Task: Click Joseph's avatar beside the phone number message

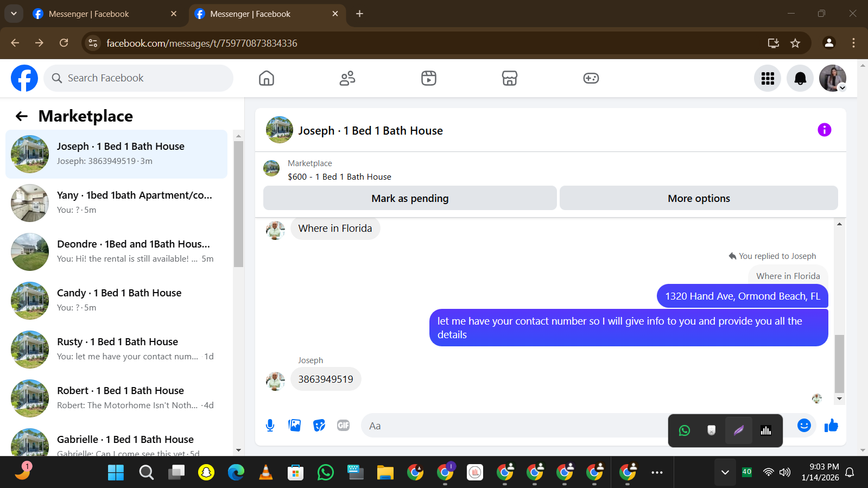Action: tap(276, 382)
